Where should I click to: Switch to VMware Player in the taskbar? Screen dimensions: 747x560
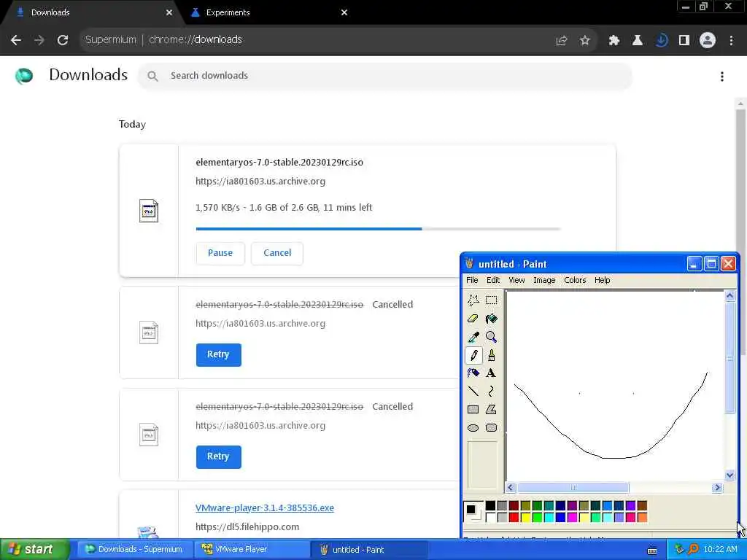click(251, 550)
